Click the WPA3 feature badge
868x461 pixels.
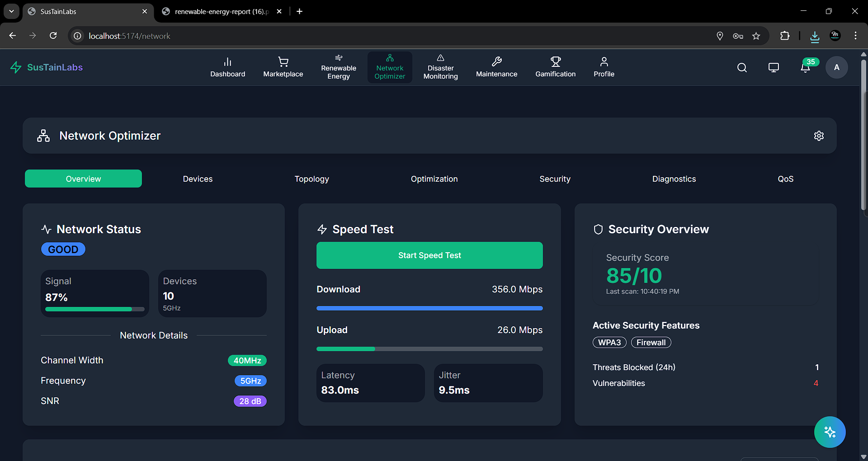click(609, 343)
